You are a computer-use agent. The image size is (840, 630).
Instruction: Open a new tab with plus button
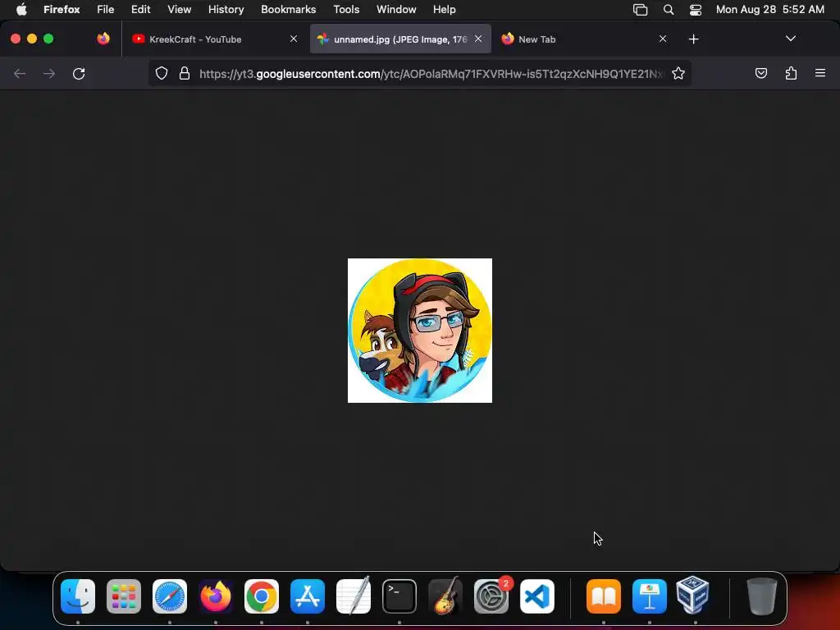pos(694,39)
